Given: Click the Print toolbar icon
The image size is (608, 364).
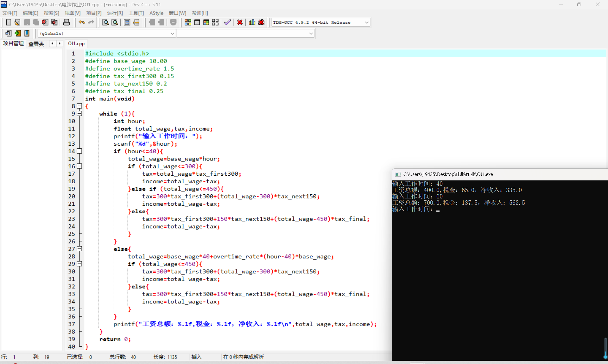Looking at the screenshot, I should click(x=66, y=22).
